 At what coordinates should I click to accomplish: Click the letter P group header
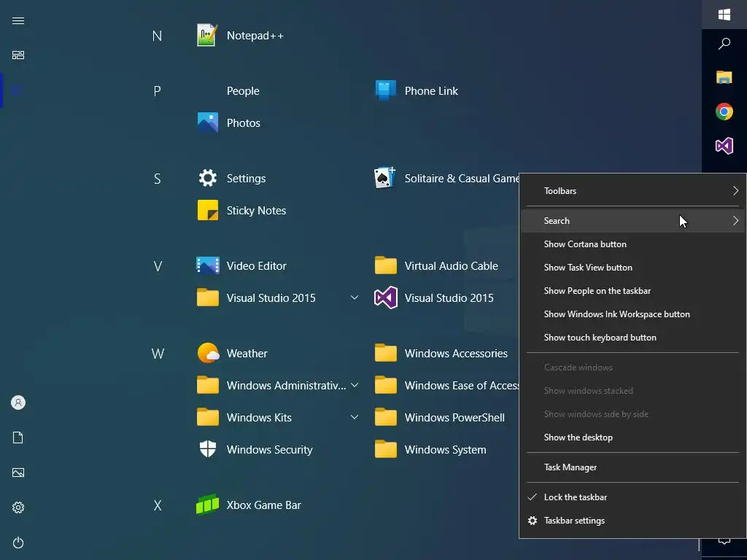pos(158,91)
